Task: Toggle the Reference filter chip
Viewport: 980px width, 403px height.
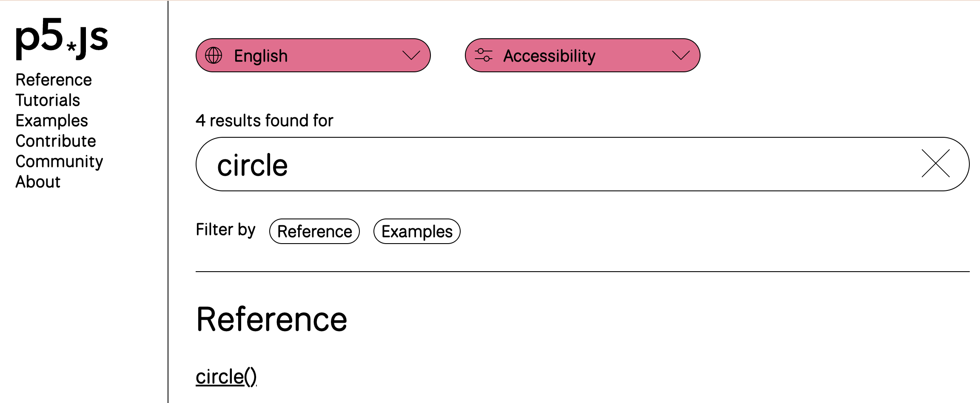Action: [314, 231]
